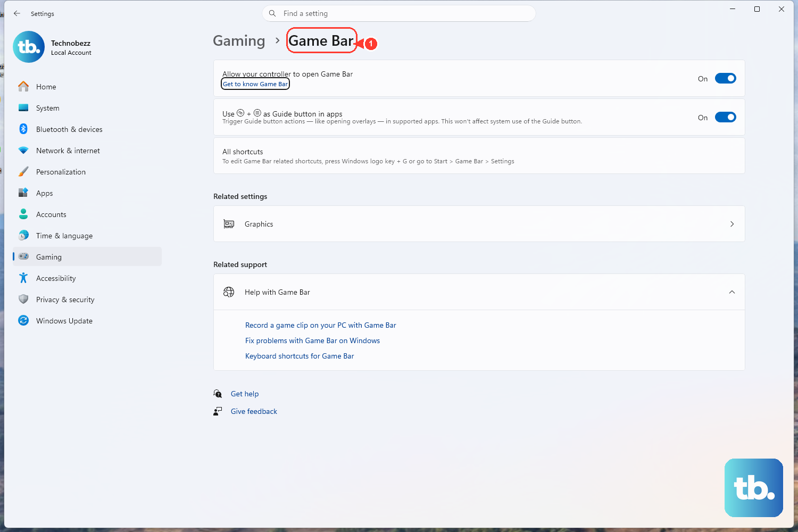Go back to Gaming breadcrumb

click(239, 41)
